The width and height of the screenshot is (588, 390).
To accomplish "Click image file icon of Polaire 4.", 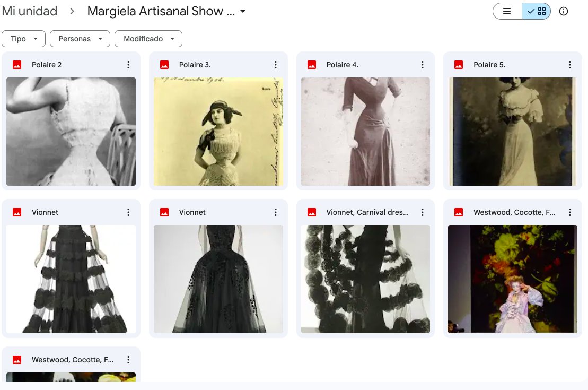I will (x=312, y=65).
